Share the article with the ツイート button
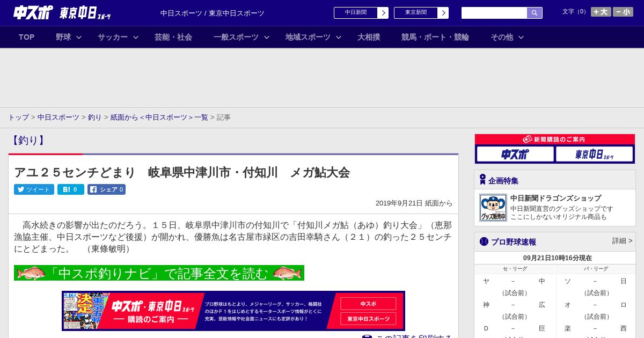The width and height of the screenshot is (644, 338). [x=34, y=189]
